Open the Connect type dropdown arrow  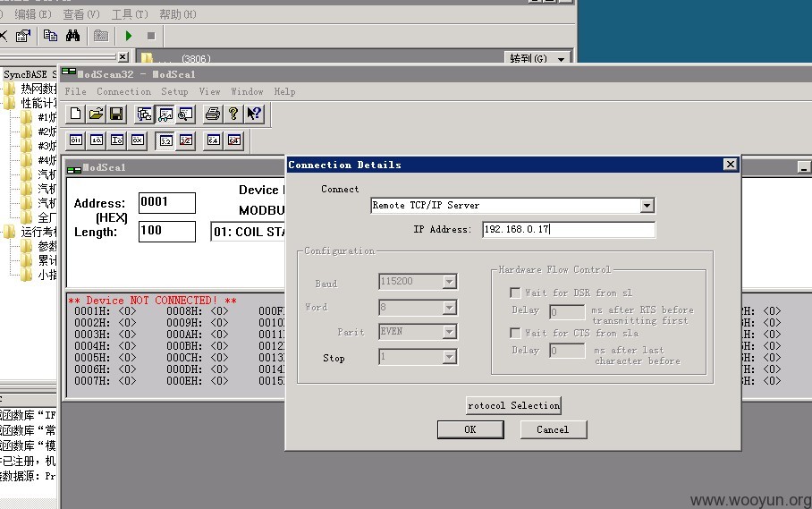(x=647, y=206)
